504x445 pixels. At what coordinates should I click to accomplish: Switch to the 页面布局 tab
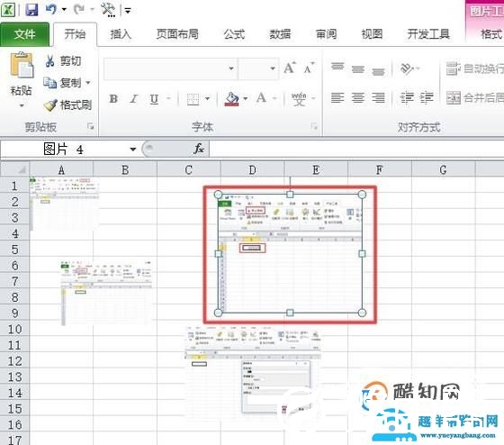(x=177, y=34)
